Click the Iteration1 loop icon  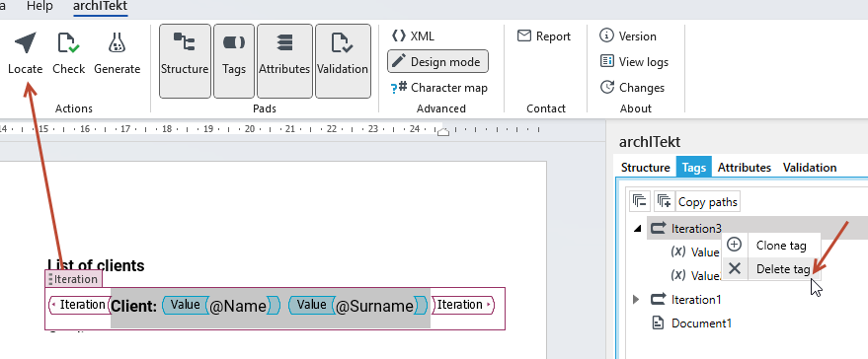(x=658, y=299)
